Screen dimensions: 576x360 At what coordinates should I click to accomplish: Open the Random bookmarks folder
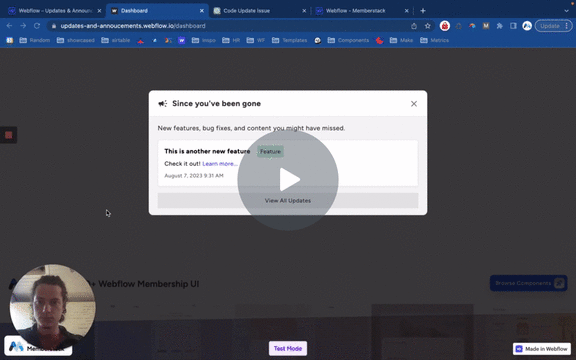(35, 40)
